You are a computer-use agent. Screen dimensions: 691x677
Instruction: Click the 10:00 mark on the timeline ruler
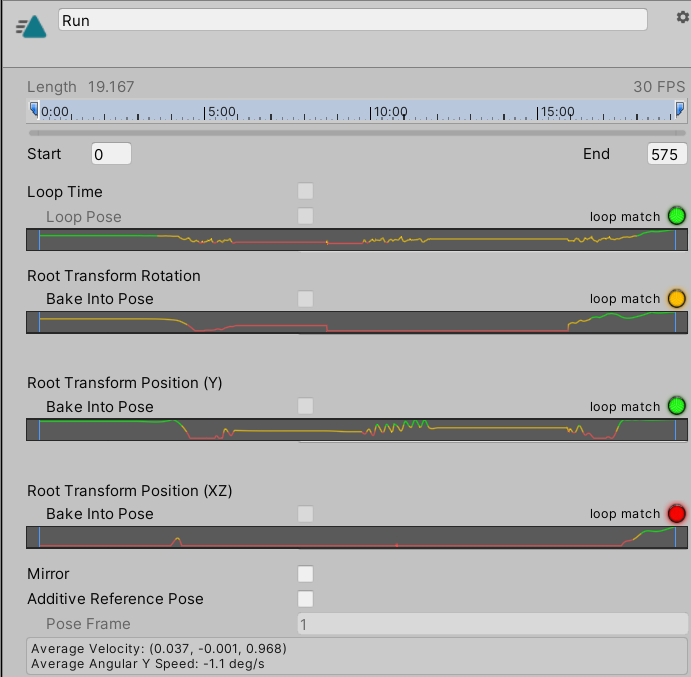[389, 112]
